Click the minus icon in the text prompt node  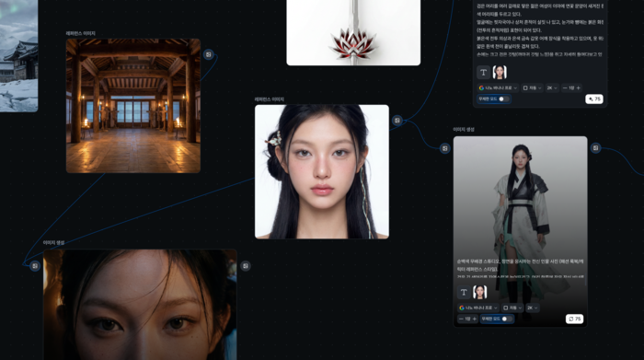click(x=565, y=88)
